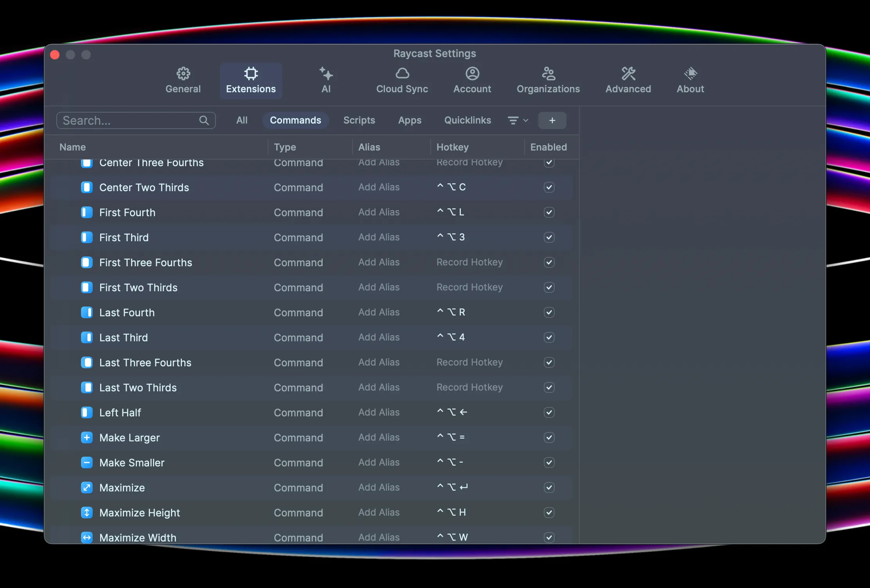This screenshot has width=870, height=588.
Task: Click add new extension button
Action: (x=552, y=120)
